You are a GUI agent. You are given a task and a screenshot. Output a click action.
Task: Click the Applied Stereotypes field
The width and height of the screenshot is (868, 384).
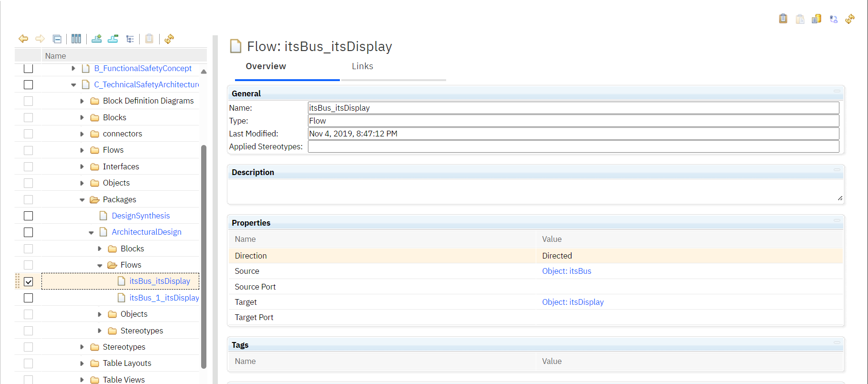(573, 146)
